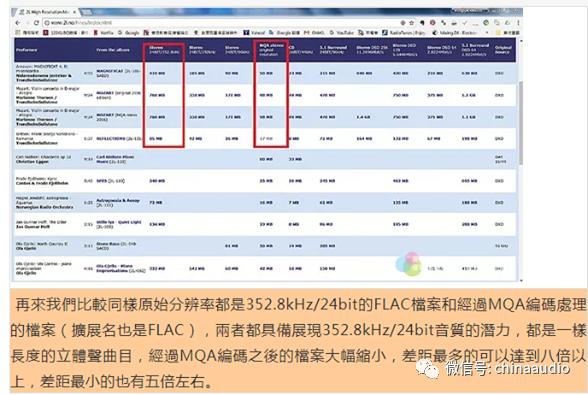Download the SPES Stereo 24BIT/352.8kHz file
588x395 pixels.
[157, 181]
